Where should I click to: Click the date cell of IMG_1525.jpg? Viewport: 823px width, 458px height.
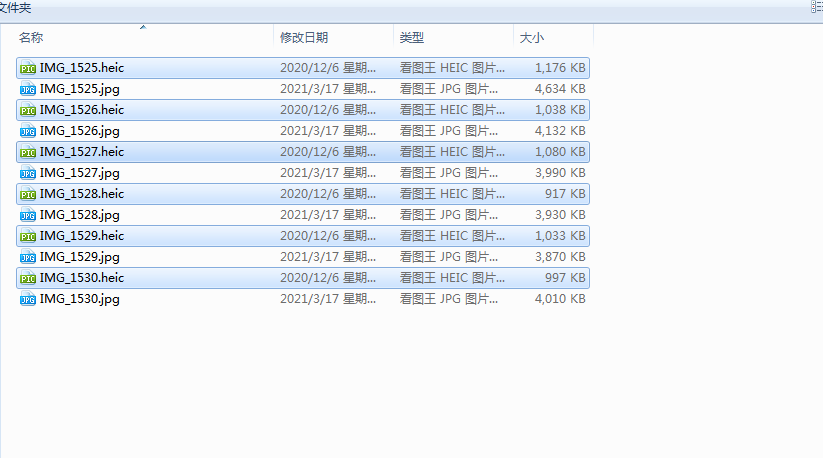point(328,89)
